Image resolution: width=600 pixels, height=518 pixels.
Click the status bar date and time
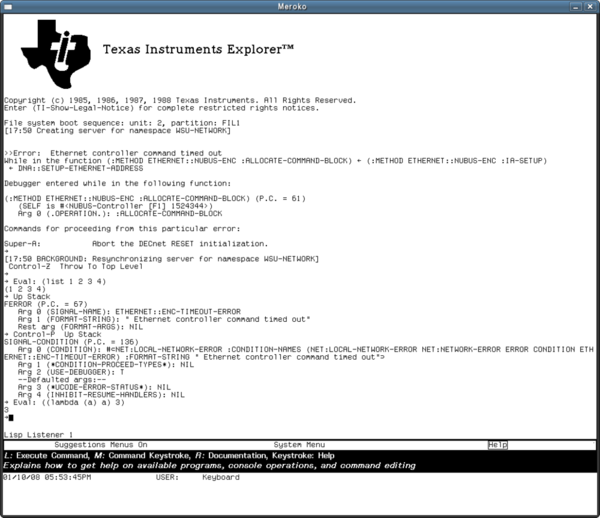click(x=47, y=477)
